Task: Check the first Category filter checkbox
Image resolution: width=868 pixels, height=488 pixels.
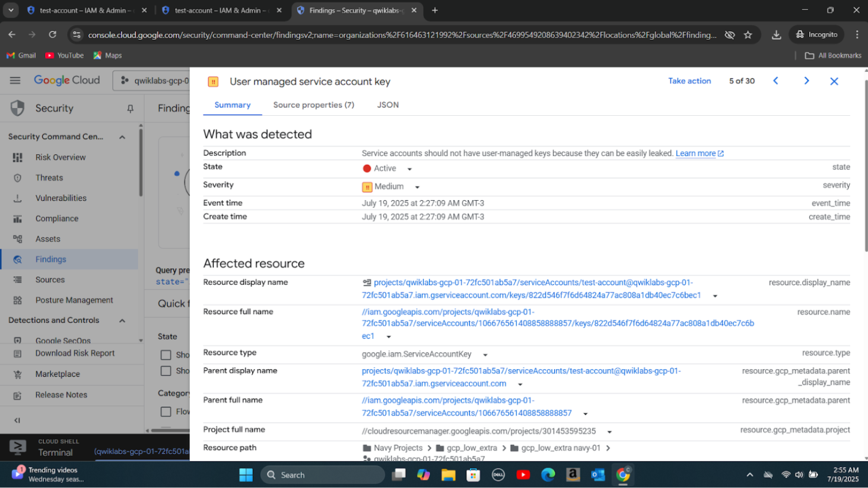Action: tap(166, 411)
